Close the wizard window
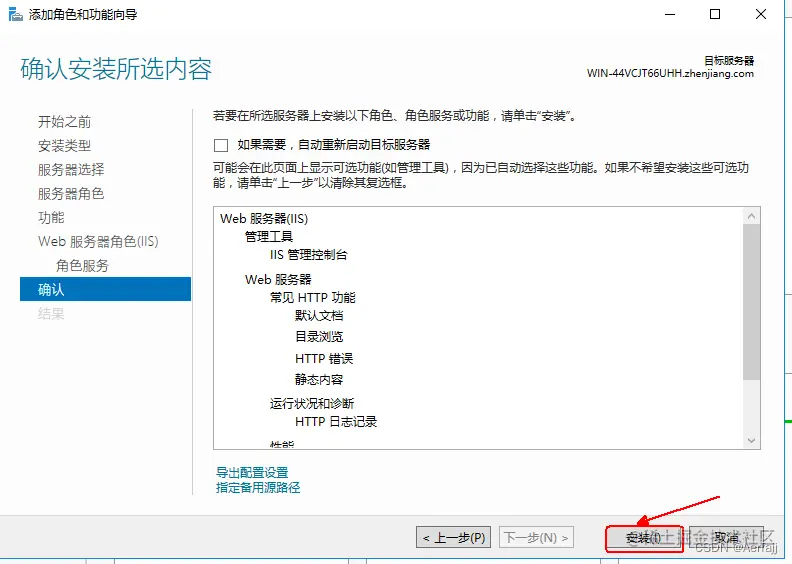The width and height of the screenshot is (792, 564). click(761, 14)
